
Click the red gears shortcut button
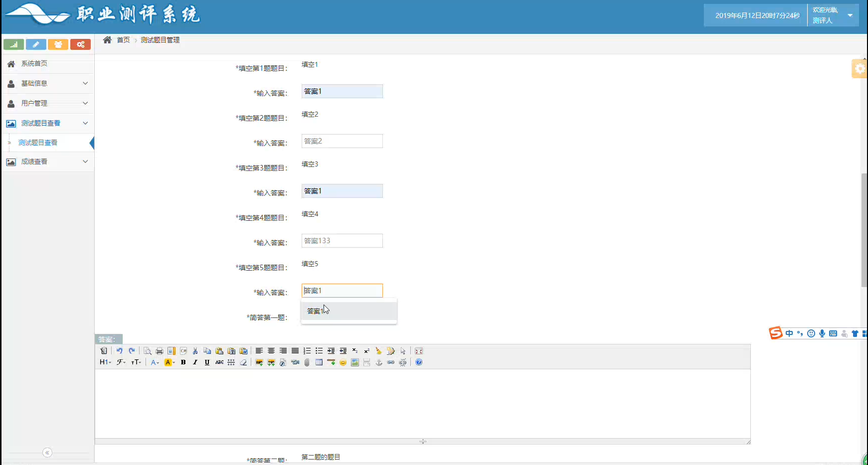click(x=80, y=44)
